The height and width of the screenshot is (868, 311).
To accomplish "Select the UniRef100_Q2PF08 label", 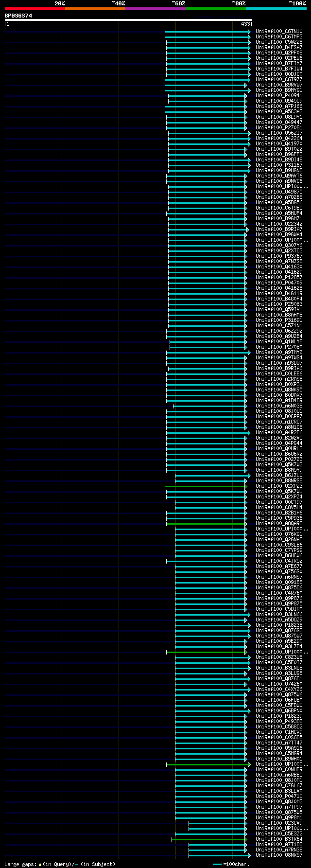I will click(279, 53).
